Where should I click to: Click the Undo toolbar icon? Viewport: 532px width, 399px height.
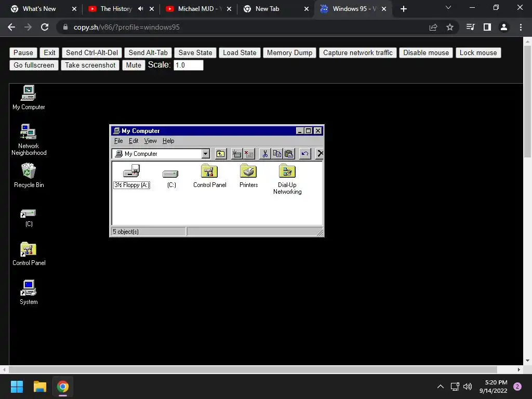pyautogui.click(x=305, y=154)
